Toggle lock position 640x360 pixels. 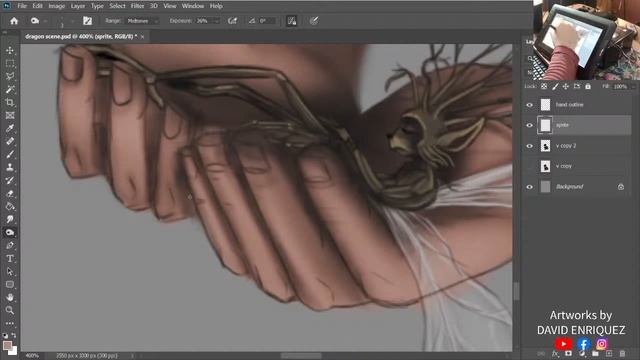[x=566, y=87]
